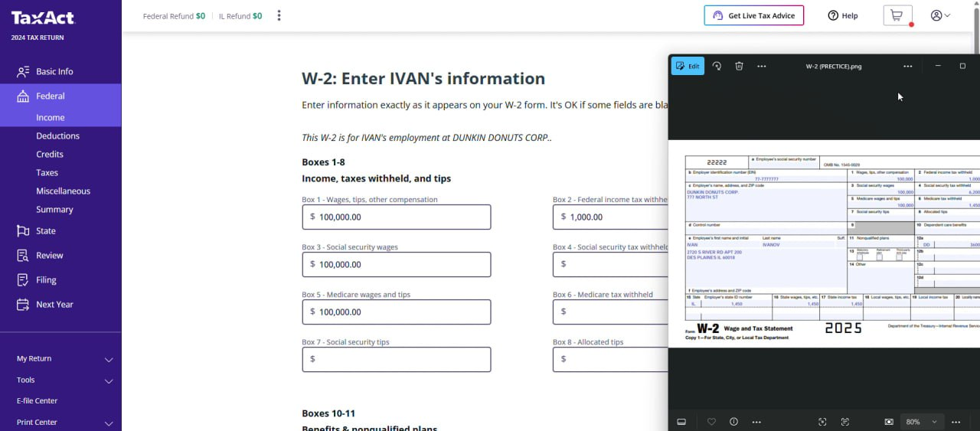Toggle the filmstrip view in Photos
The image size is (980, 431).
point(681,422)
